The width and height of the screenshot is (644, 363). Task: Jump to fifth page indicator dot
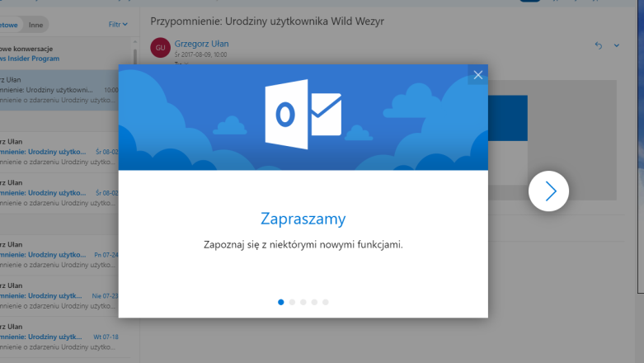(325, 302)
